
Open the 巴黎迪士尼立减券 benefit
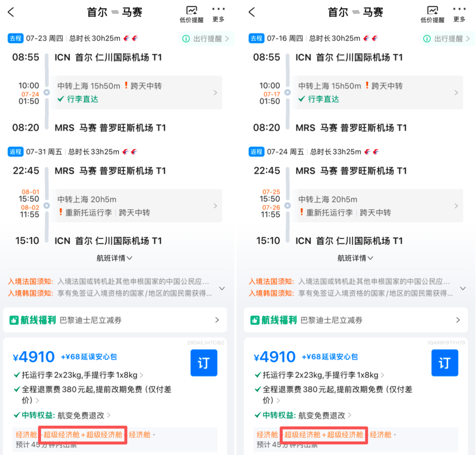(88, 320)
